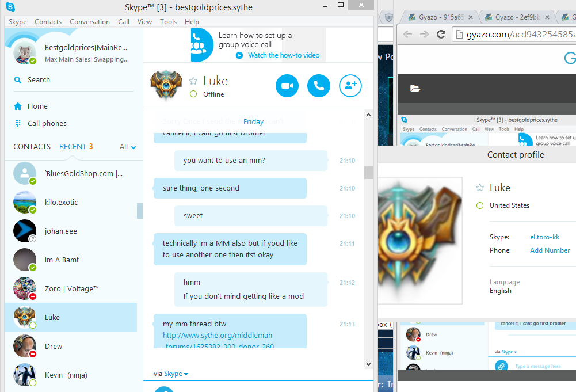
Task: Click the el.toro-kk Skype name link
Action: coord(545,237)
